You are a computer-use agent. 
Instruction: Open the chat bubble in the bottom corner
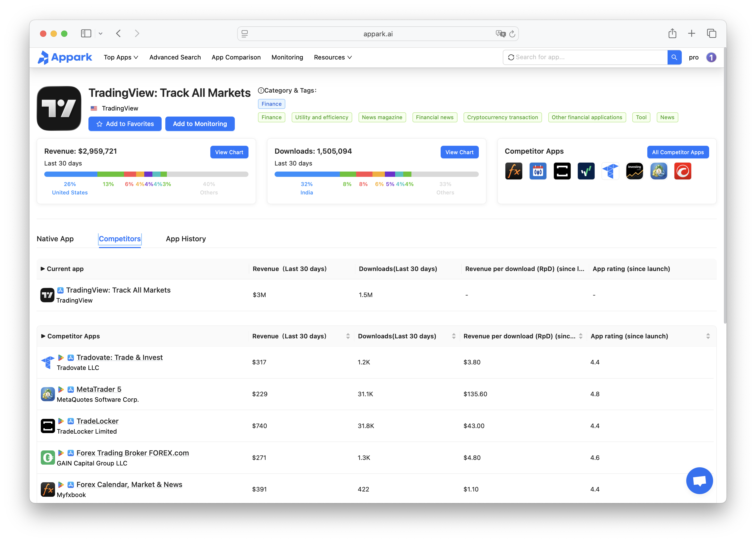click(699, 480)
